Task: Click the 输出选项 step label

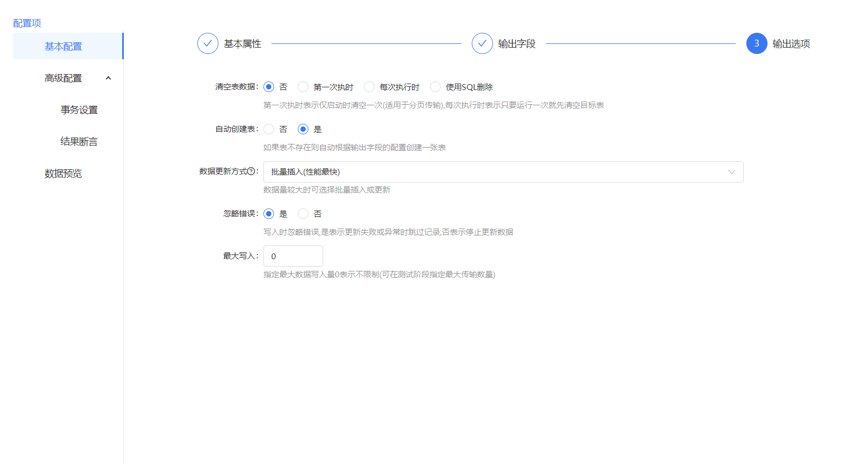Action: click(791, 44)
